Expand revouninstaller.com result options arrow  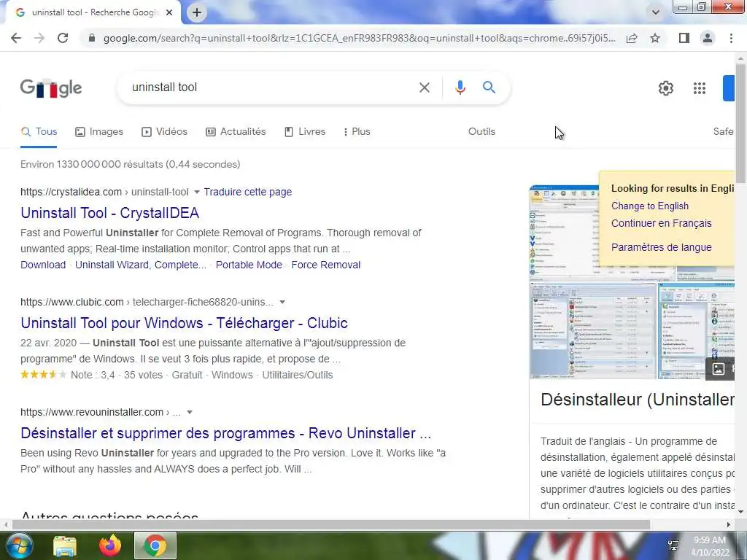190,412
